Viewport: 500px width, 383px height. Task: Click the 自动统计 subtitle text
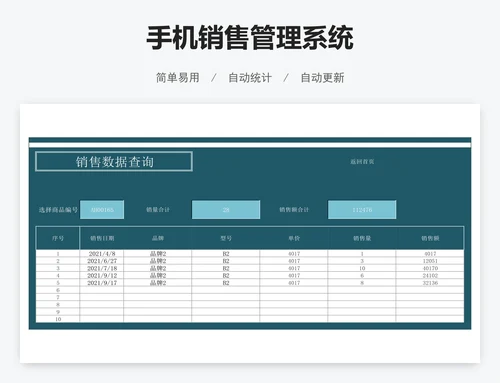click(x=250, y=78)
